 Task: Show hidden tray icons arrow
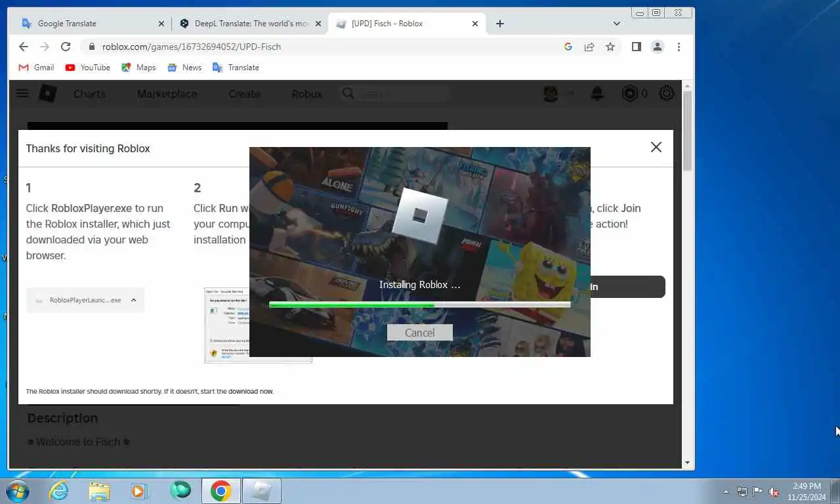726,492
